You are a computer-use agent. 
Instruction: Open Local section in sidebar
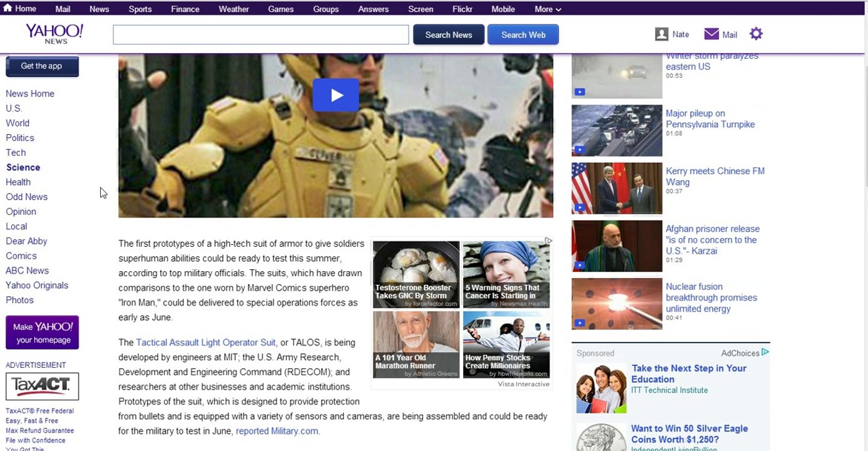(x=16, y=226)
